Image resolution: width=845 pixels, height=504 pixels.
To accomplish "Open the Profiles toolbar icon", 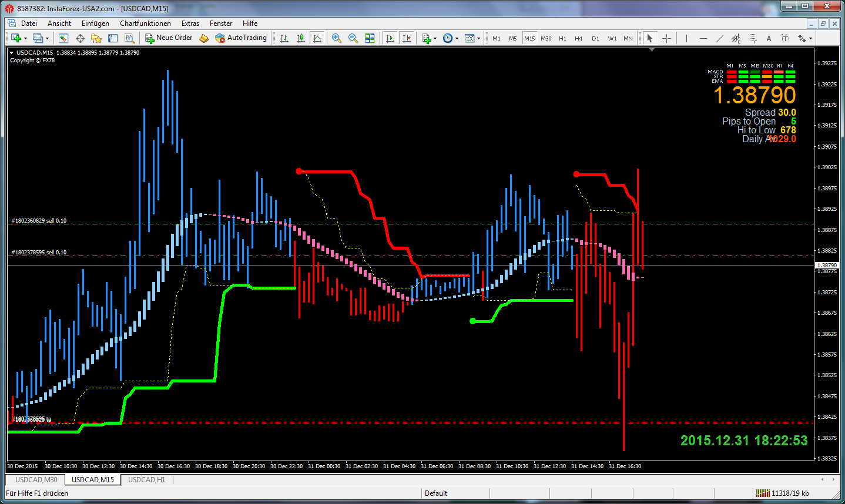I will 38,38.
